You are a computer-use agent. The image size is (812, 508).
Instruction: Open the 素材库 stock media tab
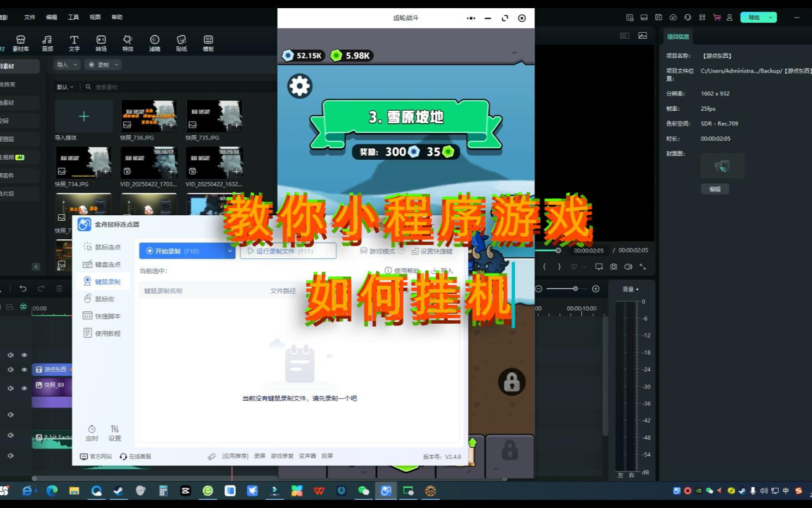(21, 43)
